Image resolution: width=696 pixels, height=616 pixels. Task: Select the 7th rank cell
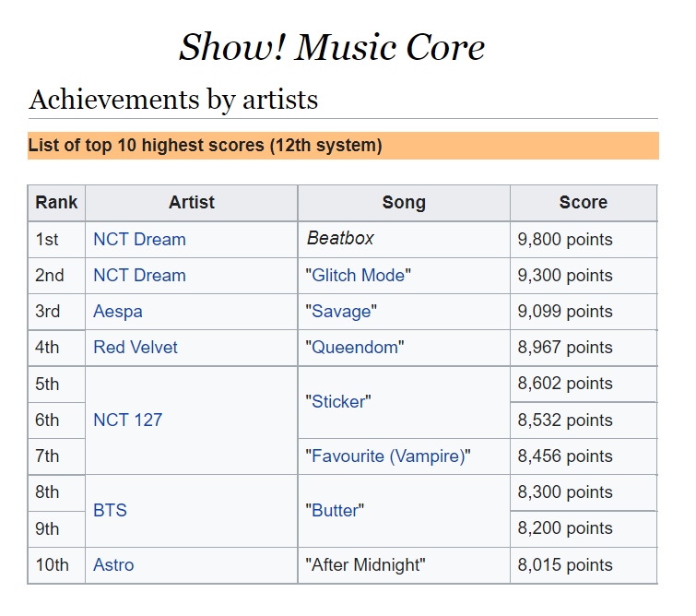(x=56, y=456)
